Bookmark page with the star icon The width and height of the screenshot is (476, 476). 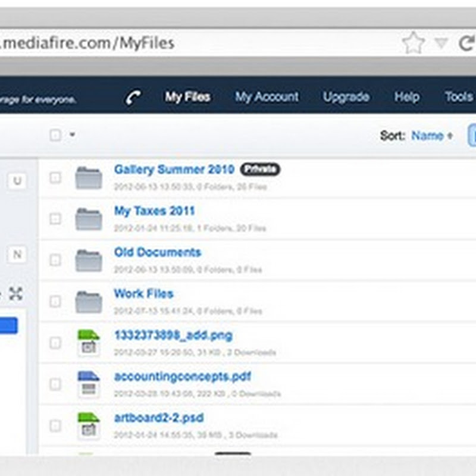(413, 43)
